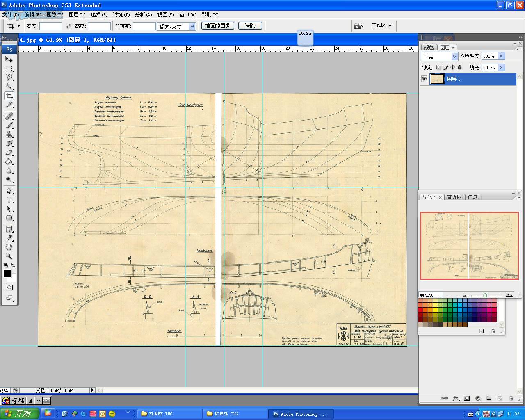The image size is (525, 420).
Task: Select the Eyedropper tool
Action: click(9, 238)
